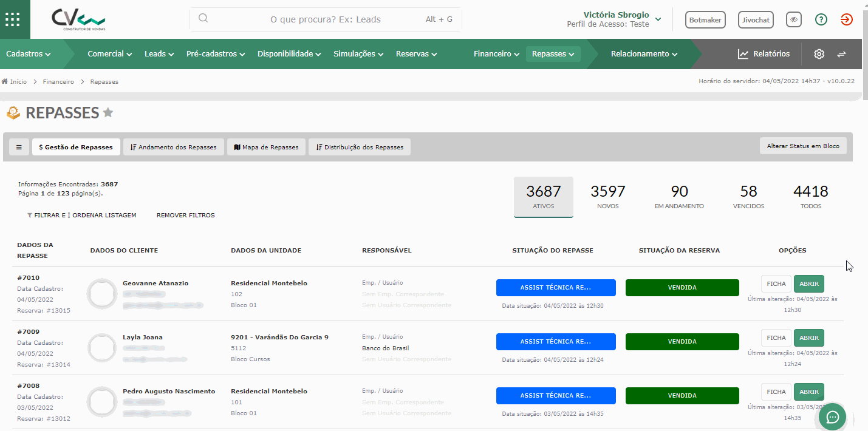This screenshot has height=431, width=868.
Task: Click Layla Joana's avatar circle
Action: [x=102, y=348]
